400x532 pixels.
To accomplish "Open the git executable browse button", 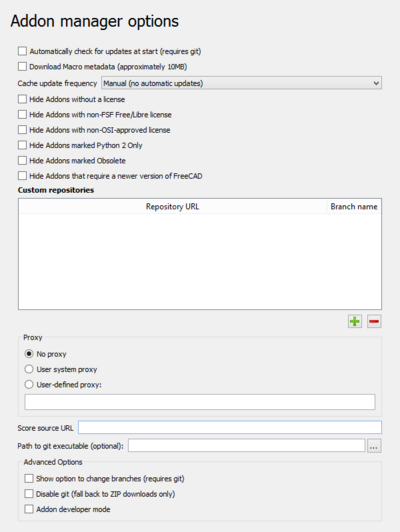I will tap(374, 446).
